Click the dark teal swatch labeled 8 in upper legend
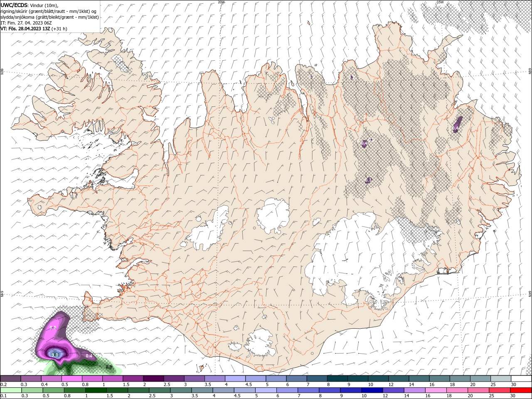The height and width of the screenshot is (399, 532). coord(338,379)
